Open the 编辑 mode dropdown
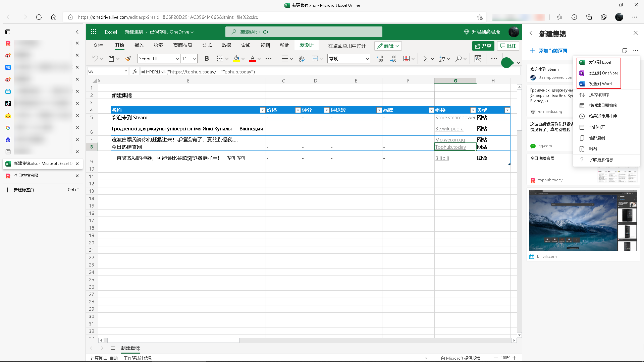This screenshot has width=644, height=362. [x=388, y=46]
